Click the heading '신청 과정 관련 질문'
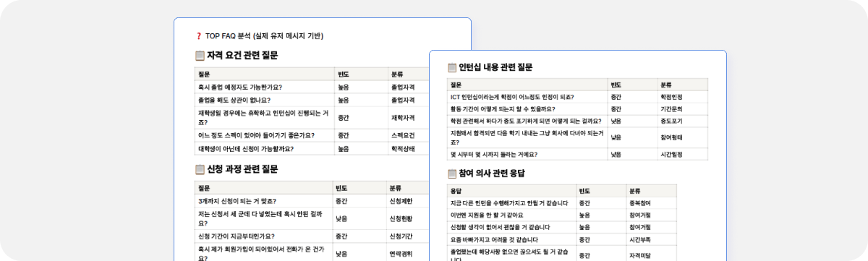Viewport: 868px width, 261px height. (242, 169)
